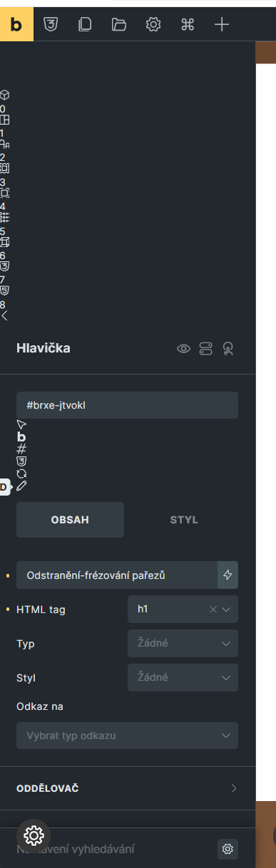Open the Typ dropdown

[183, 644]
